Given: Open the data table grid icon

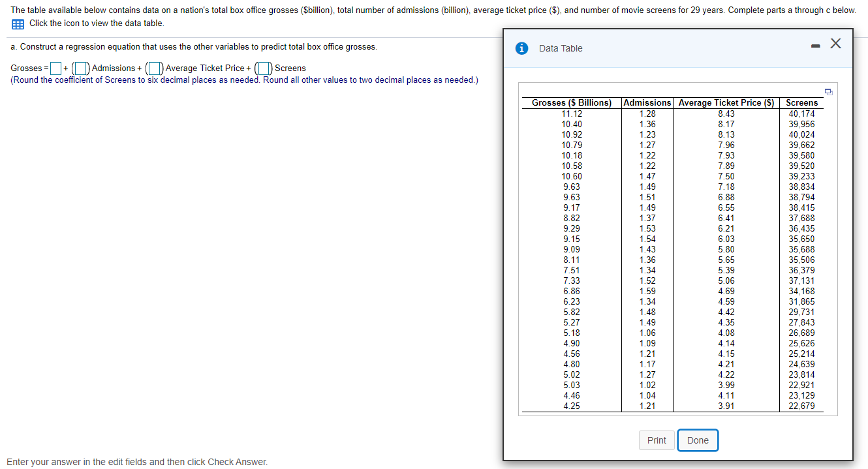Looking at the screenshot, I should [x=18, y=23].
